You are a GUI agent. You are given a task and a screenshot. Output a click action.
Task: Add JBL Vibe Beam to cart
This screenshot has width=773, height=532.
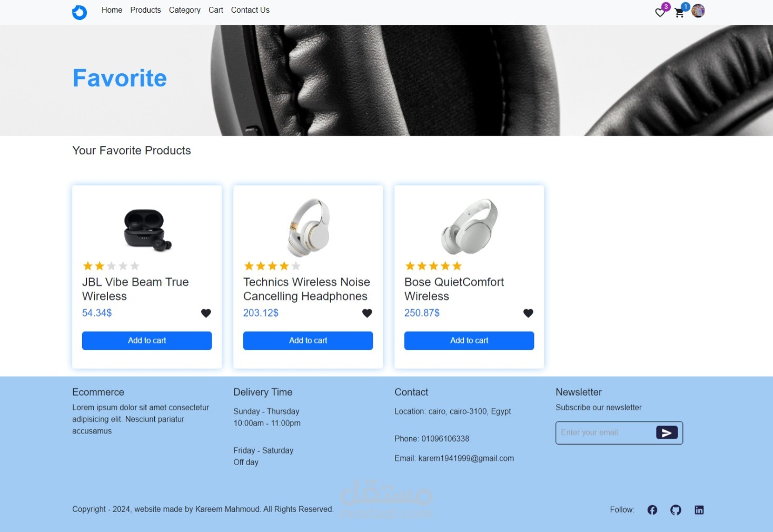click(147, 340)
